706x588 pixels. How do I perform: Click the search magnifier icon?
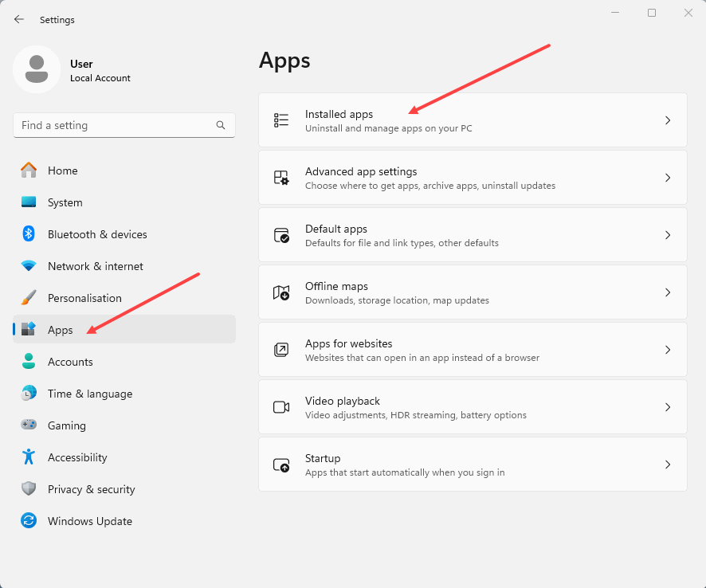click(221, 125)
